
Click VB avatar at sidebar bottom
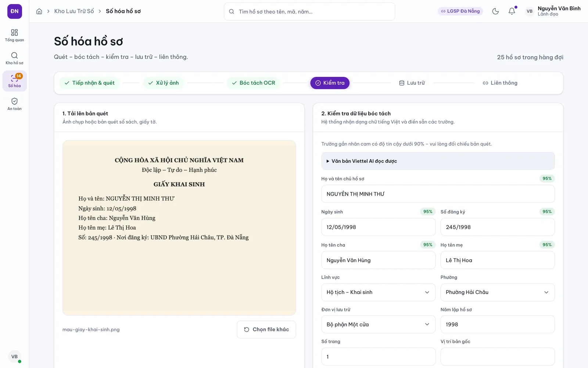[x=14, y=357]
